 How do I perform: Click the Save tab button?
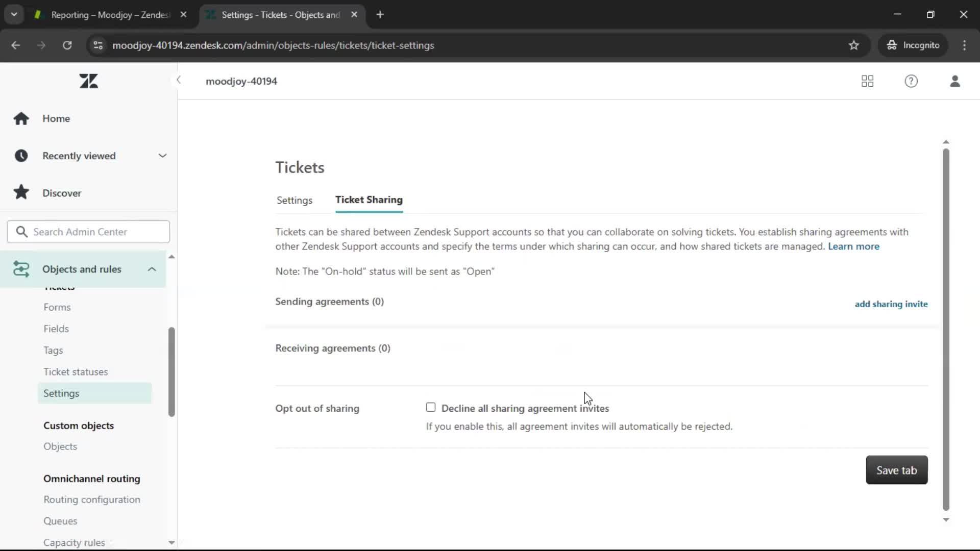click(x=897, y=470)
